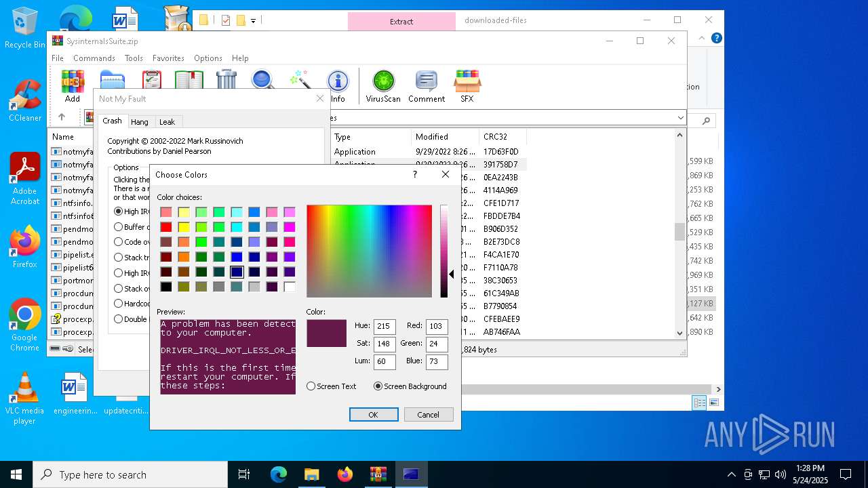This screenshot has width=868, height=488.
Task: Open the Explorer quick access toolbar dropdown
Action: pos(253,20)
